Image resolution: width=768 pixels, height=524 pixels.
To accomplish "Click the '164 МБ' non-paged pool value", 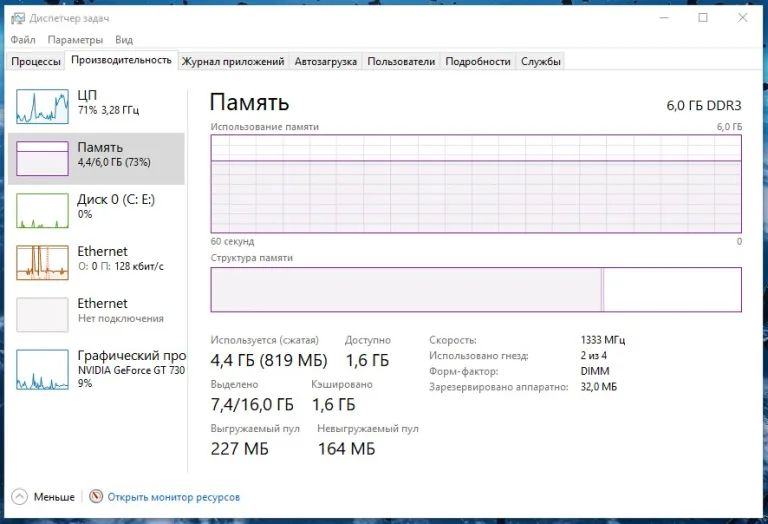I will click(x=346, y=449).
